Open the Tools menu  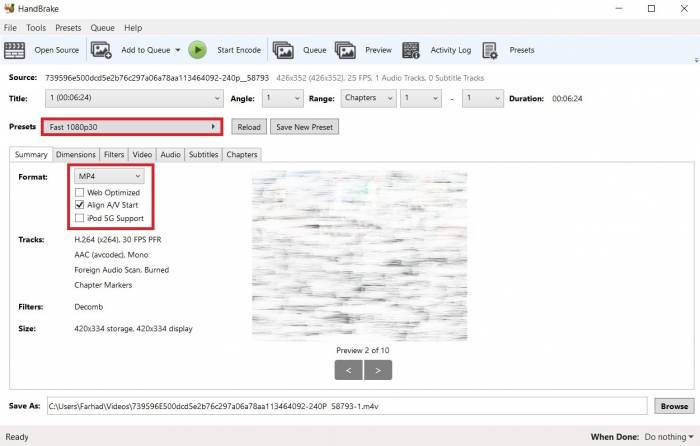(36, 28)
